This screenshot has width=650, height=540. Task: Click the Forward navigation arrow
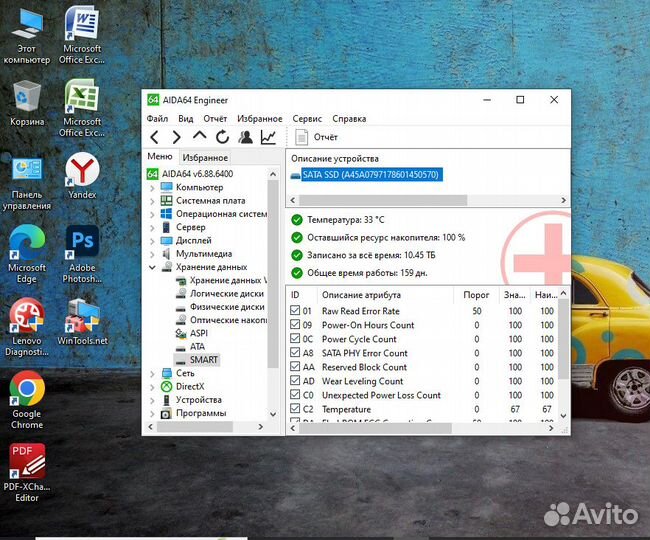[176, 137]
